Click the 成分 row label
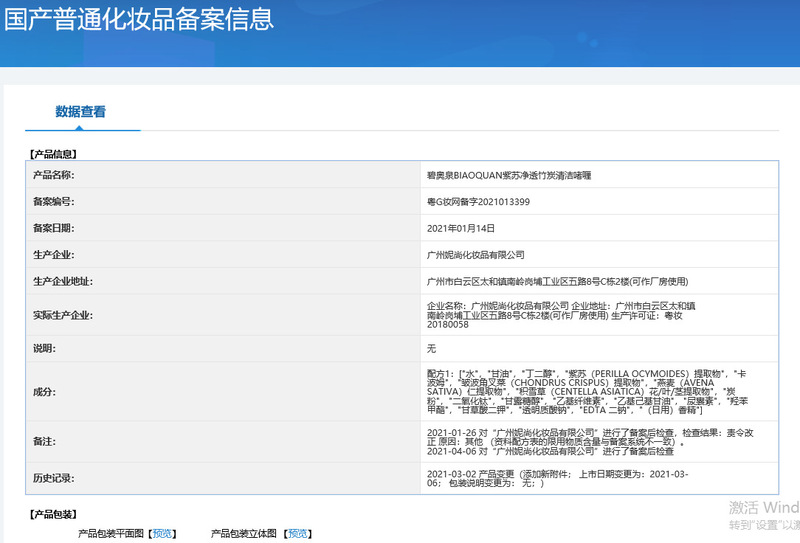This screenshot has width=800, height=543. (44, 392)
